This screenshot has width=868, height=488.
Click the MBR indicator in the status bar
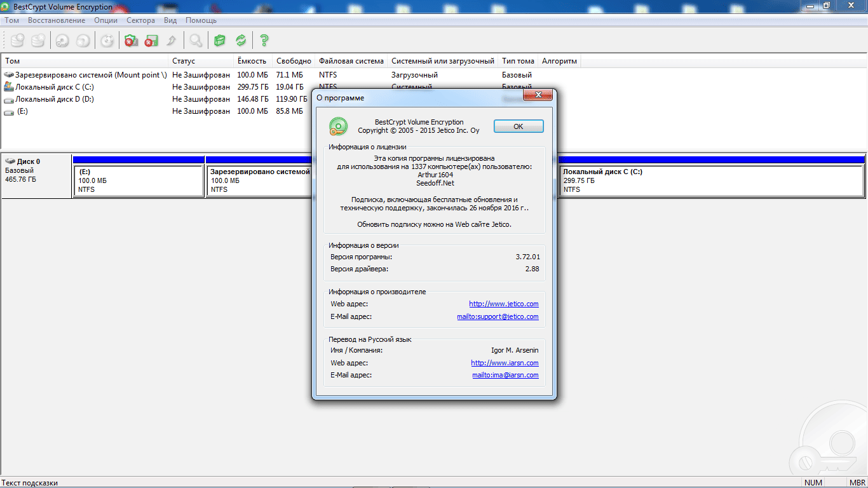(x=857, y=483)
